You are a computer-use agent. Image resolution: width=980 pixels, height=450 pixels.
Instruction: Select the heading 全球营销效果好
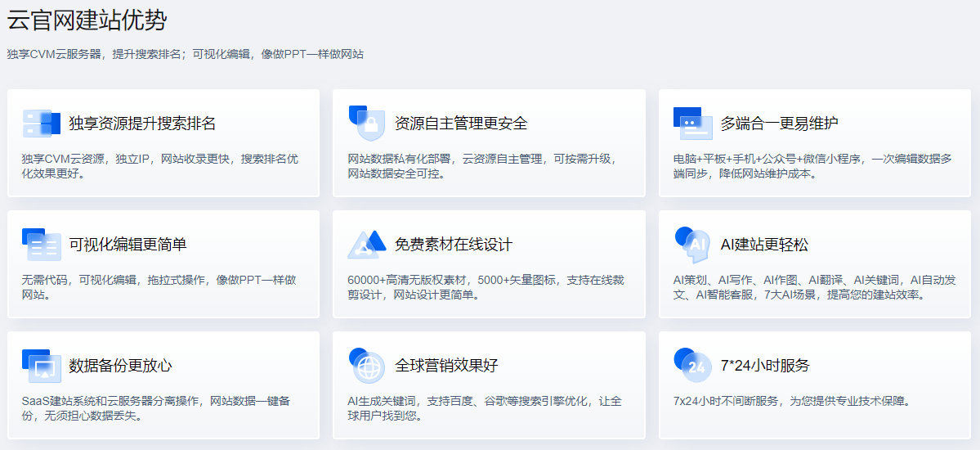[446, 366]
